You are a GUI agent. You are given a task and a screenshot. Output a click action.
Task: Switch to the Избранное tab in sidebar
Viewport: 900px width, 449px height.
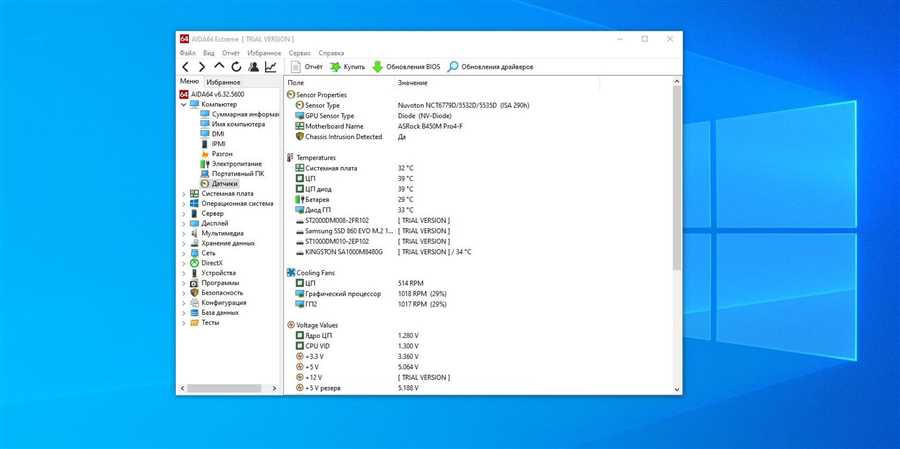(x=223, y=82)
